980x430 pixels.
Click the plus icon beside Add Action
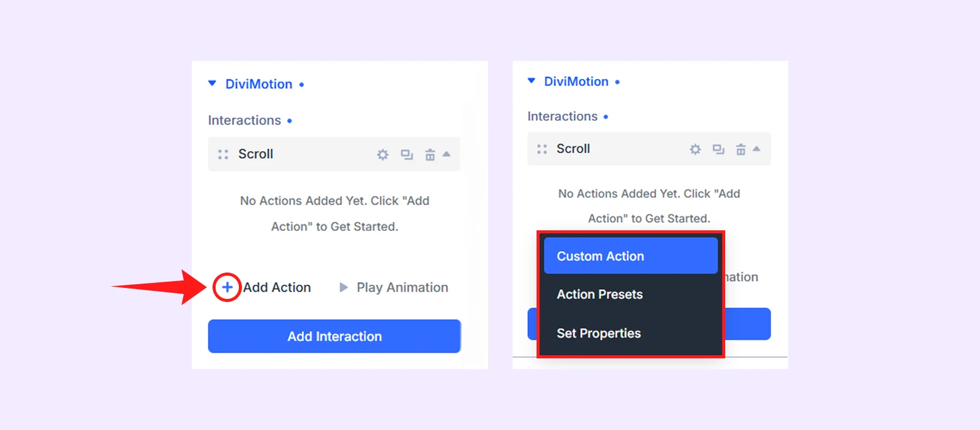pos(227,287)
